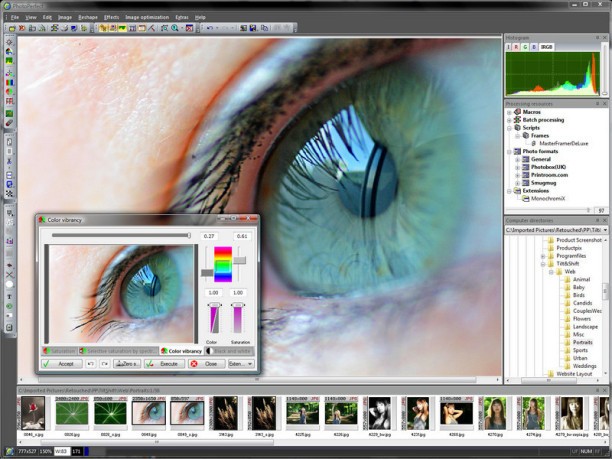Click the horizontal slider above the preview image
Viewport: 612px width, 459px height.
(x=121, y=235)
